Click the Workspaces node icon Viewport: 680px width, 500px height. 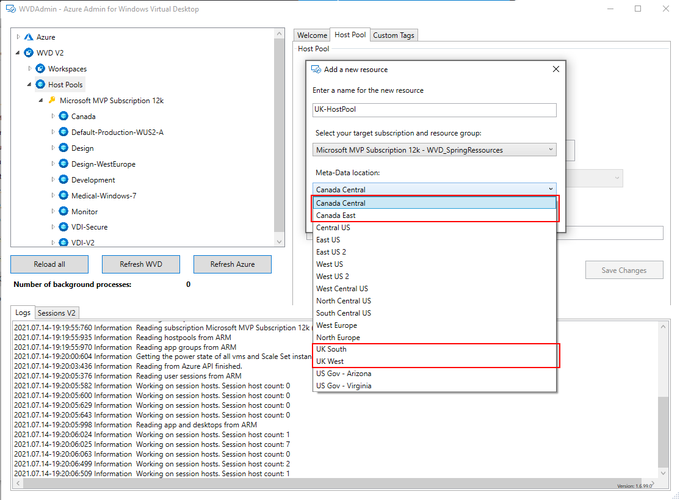click(40, 69)
